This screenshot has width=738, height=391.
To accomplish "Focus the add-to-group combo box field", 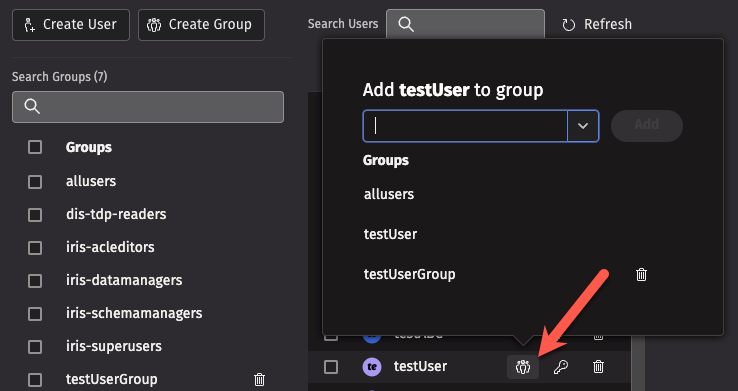I will coord(465,126).
